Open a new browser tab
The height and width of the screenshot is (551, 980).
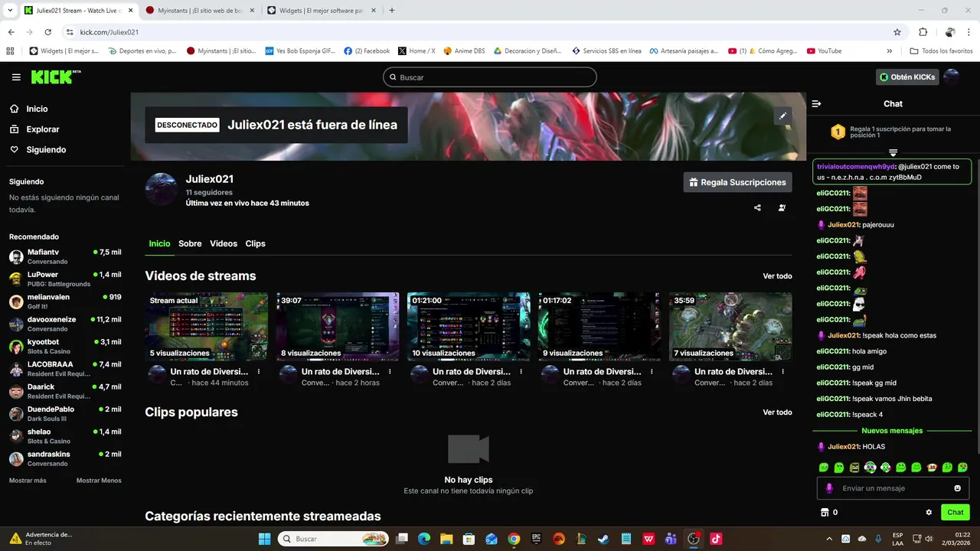click(x=392, y=11)
